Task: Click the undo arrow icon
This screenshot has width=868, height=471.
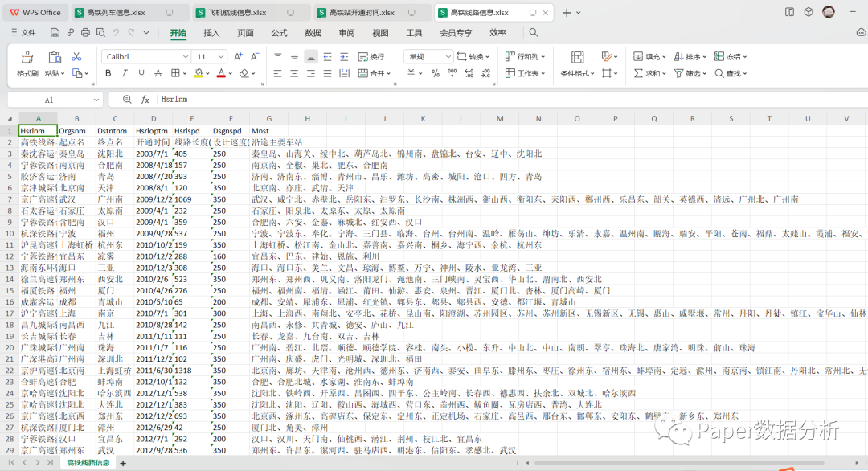Action: (116, 33)
